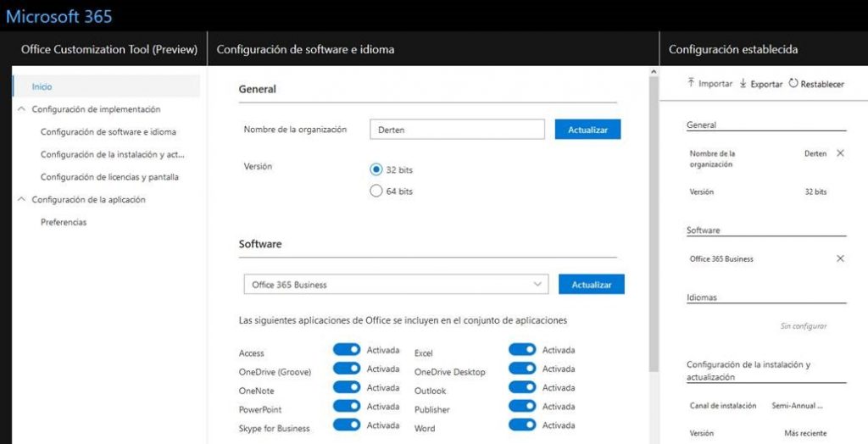Click '32 bits' value in summary panel
868x444 pixels.
[815, 191]
